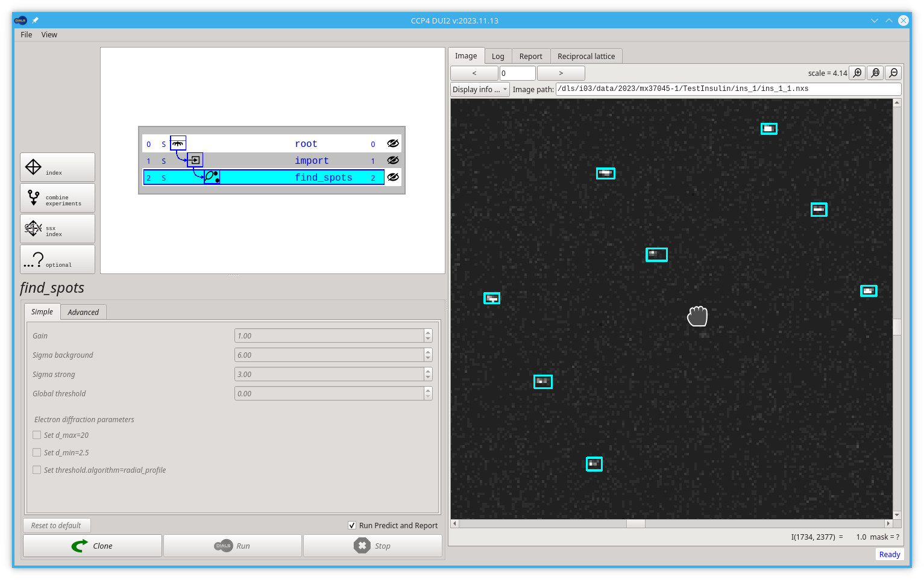Enable Set d_min=2.5 checkbox

click(37, 452)
